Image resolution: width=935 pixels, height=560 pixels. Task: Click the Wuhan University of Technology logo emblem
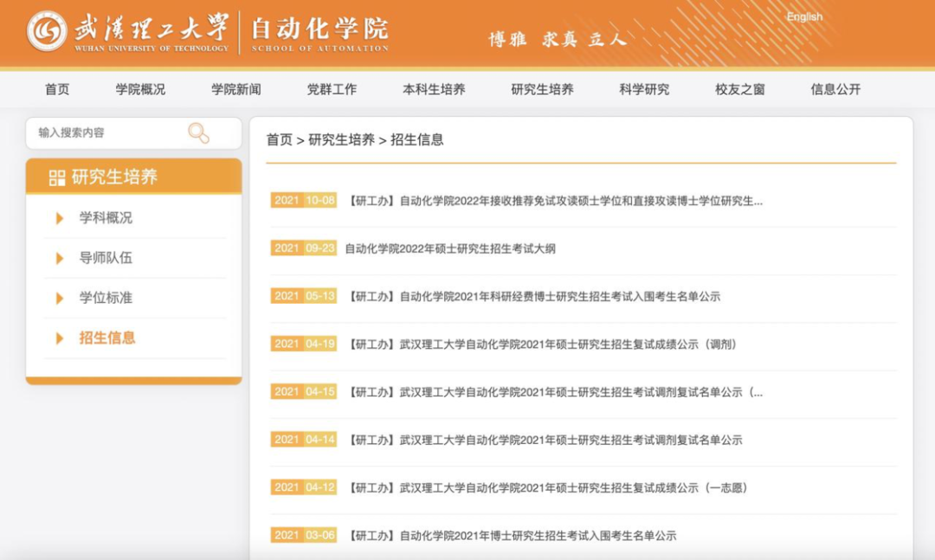point(47,31)
